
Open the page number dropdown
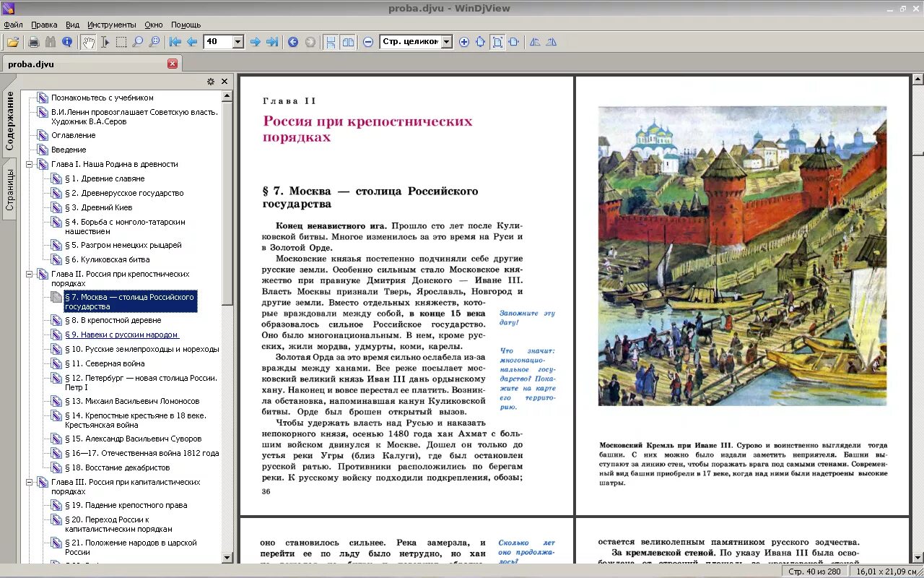pos(238,42)
